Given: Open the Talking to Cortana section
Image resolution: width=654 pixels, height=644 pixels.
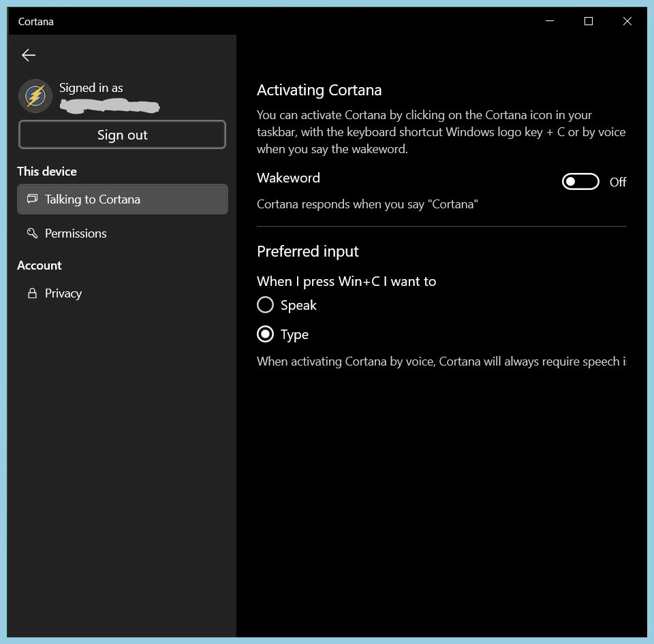Looking at the screenshot, I should point(123,199).
